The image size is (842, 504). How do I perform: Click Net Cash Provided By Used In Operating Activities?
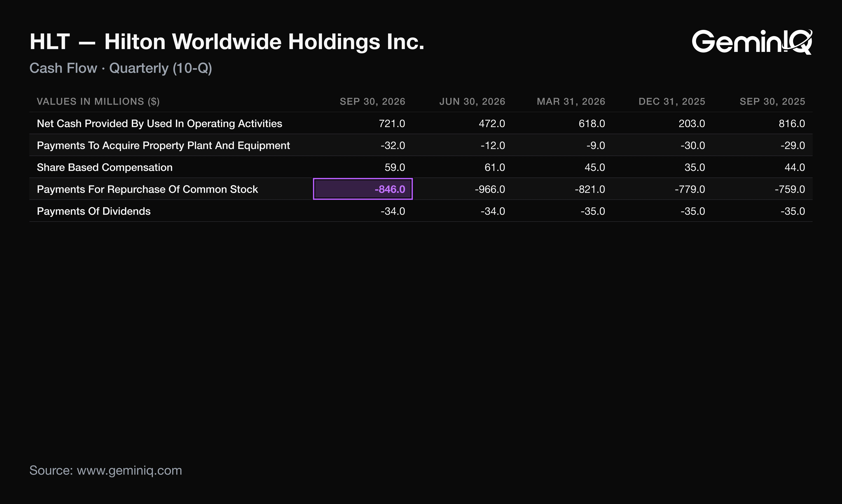[x=159, y=124]
